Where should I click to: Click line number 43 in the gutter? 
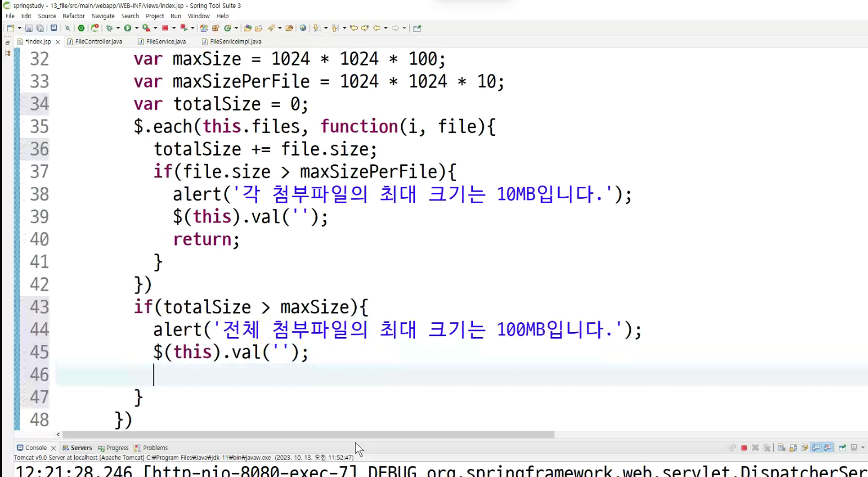point(40,307)
